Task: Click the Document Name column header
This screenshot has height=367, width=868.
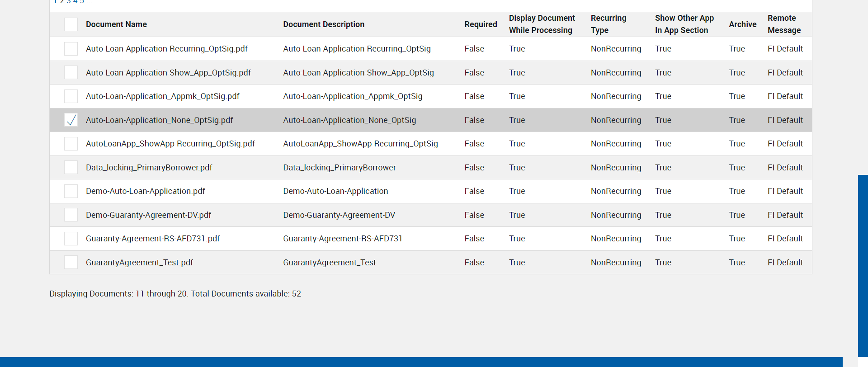Action: [x=116, y=24]
